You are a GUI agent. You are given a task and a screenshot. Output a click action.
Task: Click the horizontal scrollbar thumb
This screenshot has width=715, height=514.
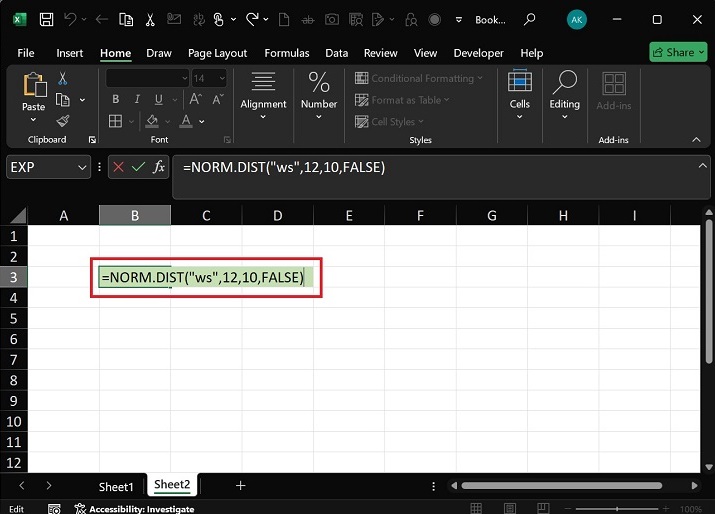point(562,486)
